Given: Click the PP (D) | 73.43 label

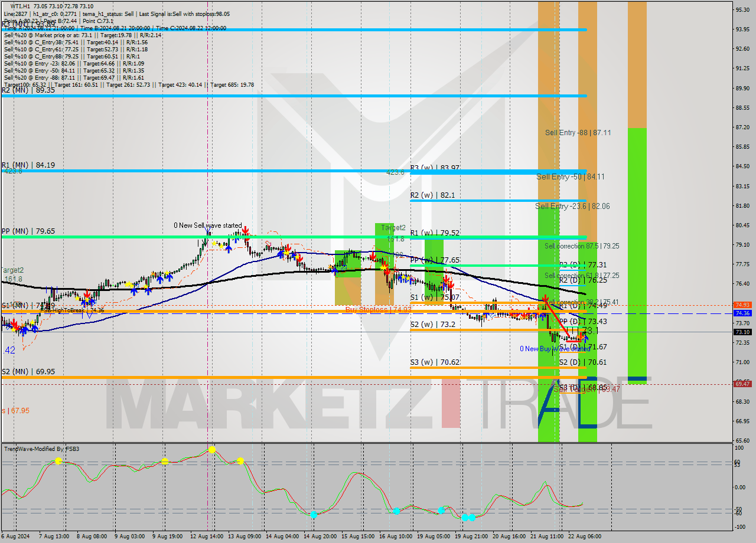Looking at the screenshot, I should [583, 322].
